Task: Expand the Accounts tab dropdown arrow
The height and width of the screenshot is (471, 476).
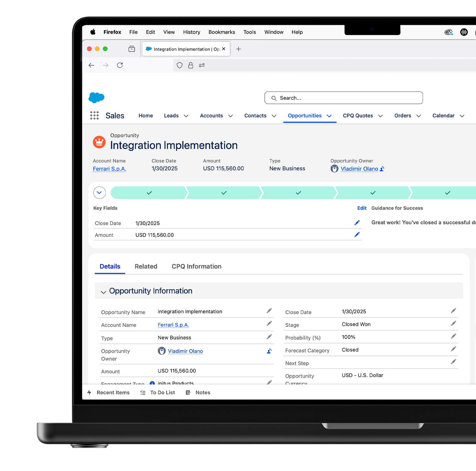Action: 230,116
